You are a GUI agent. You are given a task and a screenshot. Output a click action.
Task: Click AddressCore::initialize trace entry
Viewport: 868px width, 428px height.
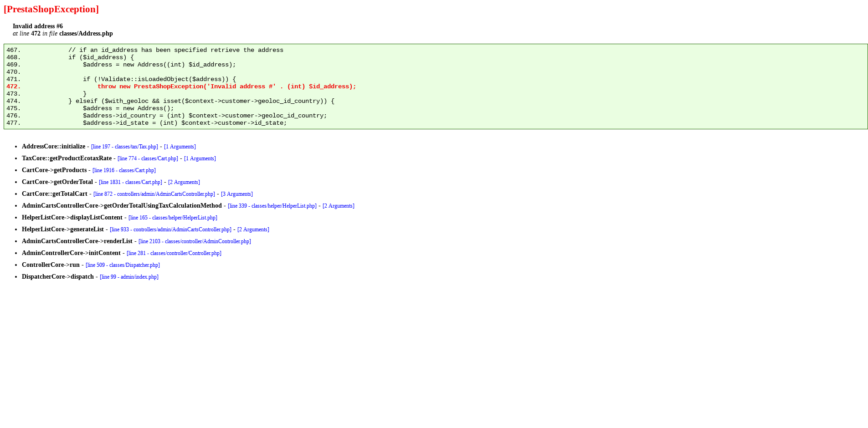pos(53,147)
